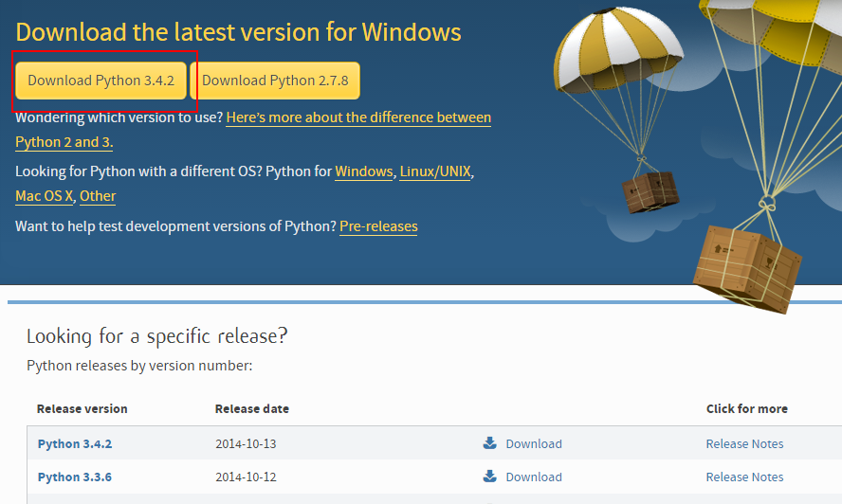Click the Download Python 2.7.8 button
The height and width of the screenshot is (504, 842).
pos(275,81)
